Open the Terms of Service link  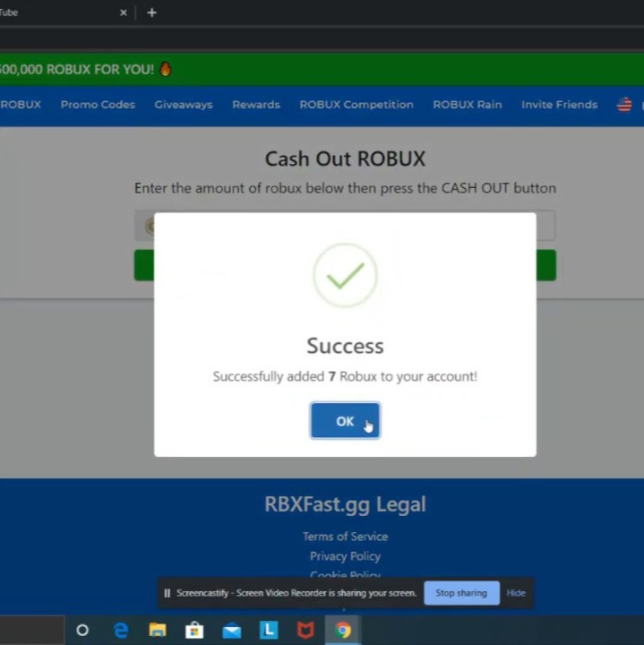coord(345,537)
